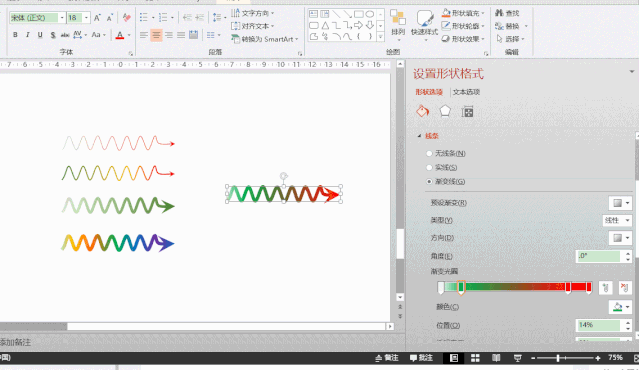The image size is (639, 370).
Task: Click 排列 arrange button
Action: click(398, 24)
